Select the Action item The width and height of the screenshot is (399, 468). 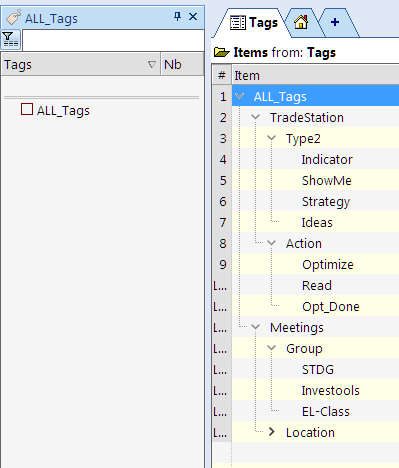click(x=304, y=244)
